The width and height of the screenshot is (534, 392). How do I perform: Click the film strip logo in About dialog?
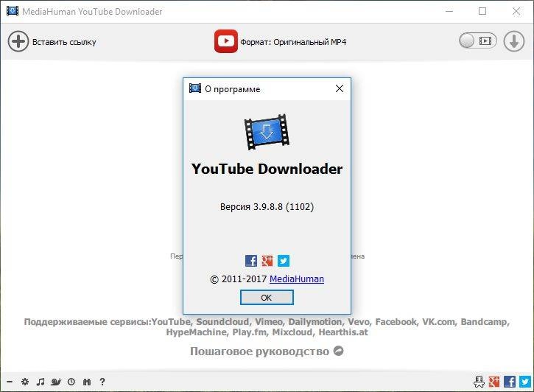coord(267,132)
